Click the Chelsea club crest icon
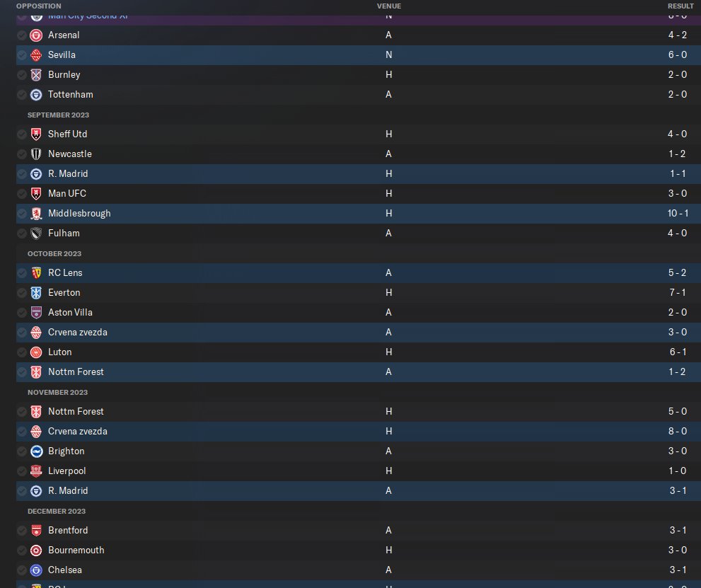This screenshot has width=701, height=588. tap(37, 570)
